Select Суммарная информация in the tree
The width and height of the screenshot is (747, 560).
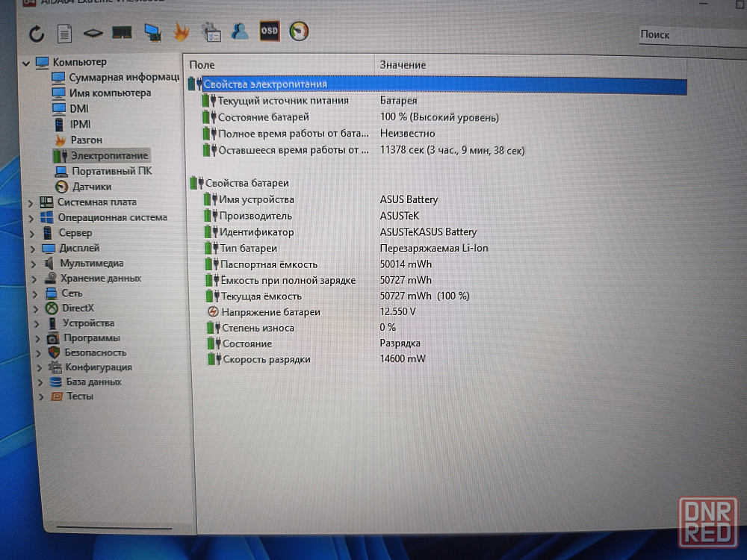tap(115, 78)
